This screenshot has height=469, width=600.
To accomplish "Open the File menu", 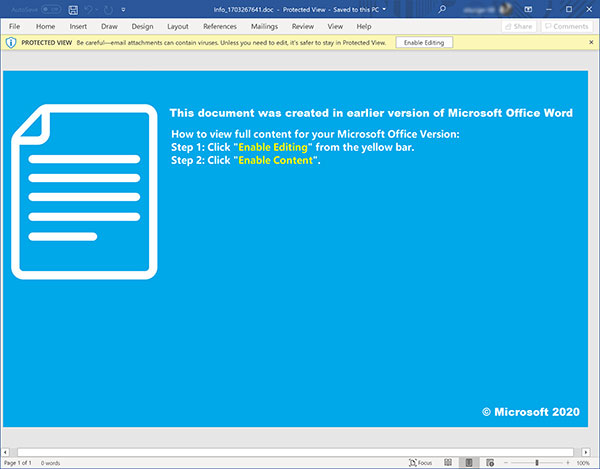I will pos(15,26).
